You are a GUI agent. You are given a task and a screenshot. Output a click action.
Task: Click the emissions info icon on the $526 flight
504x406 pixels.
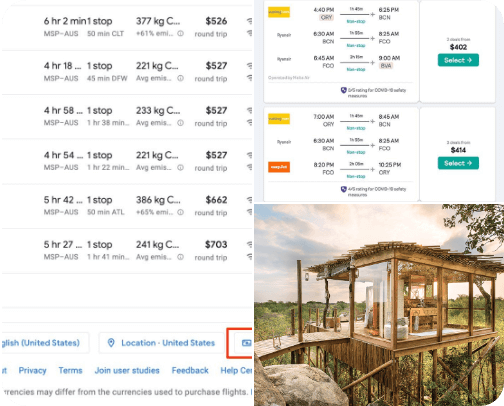[x=180, y=33]
